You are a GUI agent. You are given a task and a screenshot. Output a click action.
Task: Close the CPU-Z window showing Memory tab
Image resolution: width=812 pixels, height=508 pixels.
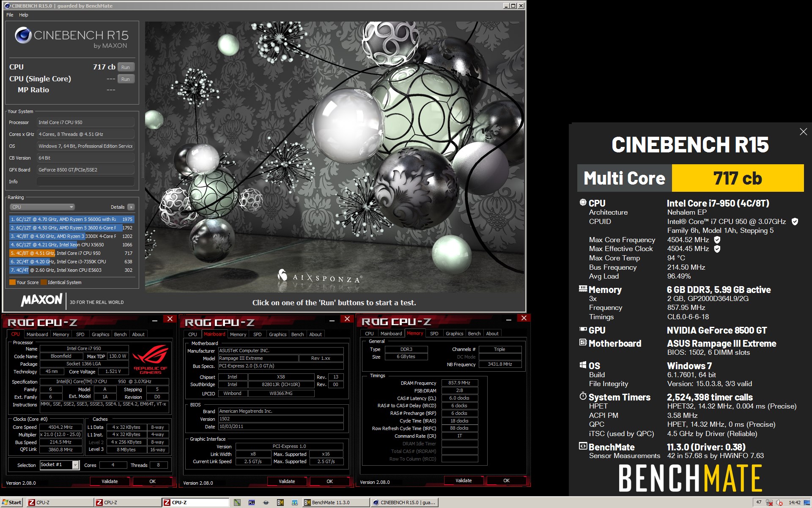524,318
